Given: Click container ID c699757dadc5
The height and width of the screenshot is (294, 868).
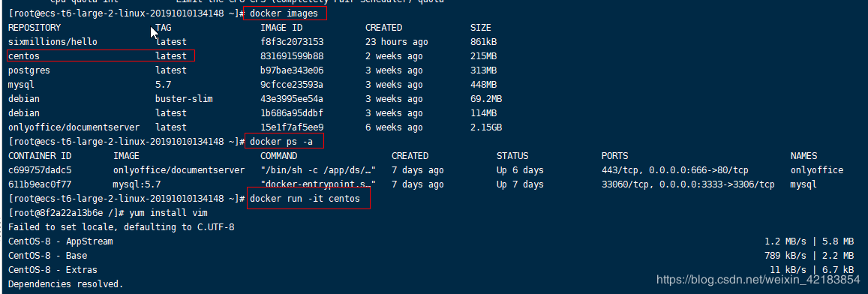Looking at the screenshot, I should pyautogui.click(x=39, y=170).
